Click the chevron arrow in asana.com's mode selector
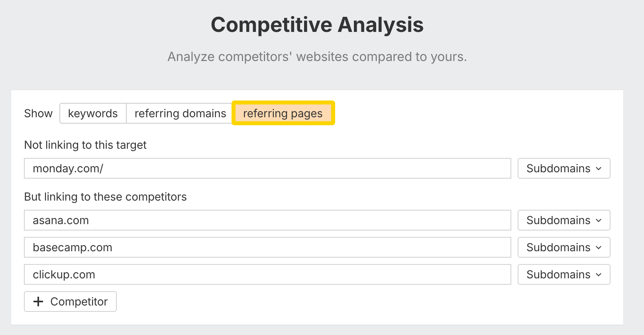 tap(599, 221)
